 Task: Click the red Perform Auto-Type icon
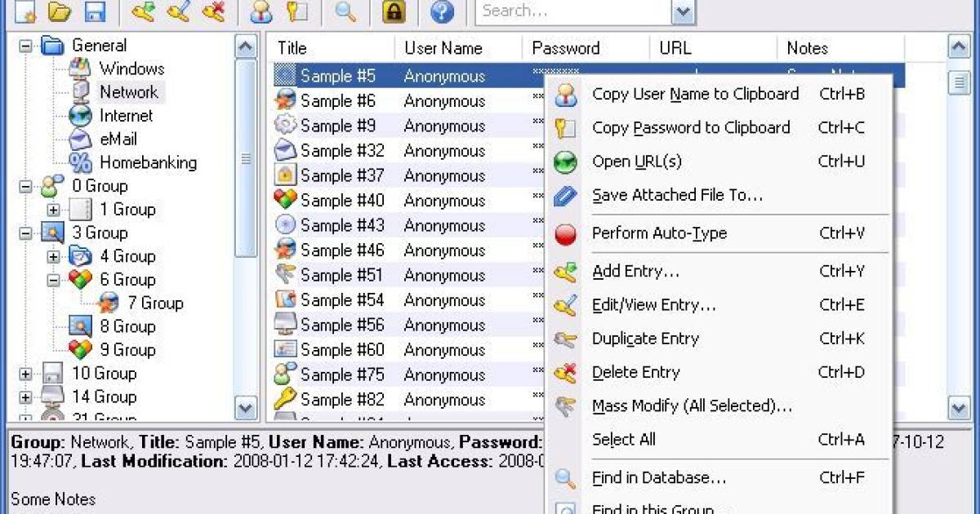565,234
